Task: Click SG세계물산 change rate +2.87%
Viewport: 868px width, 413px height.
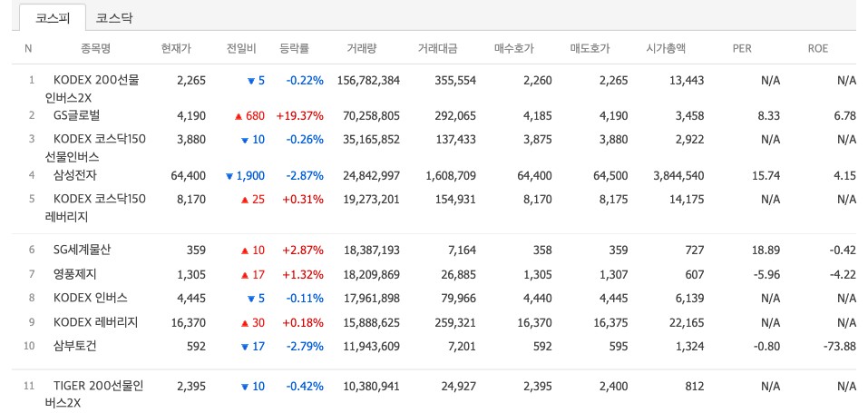Action: [x=303, y=250]
